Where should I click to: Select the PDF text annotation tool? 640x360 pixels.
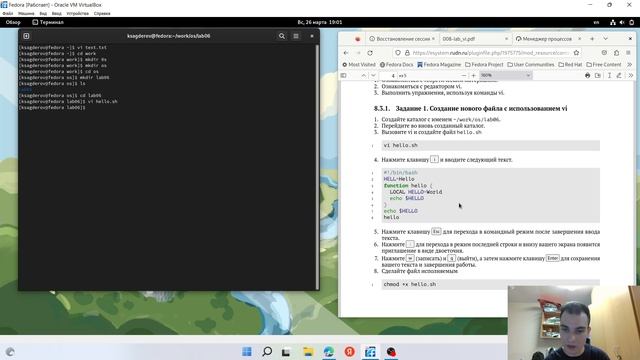pos(609,76)
